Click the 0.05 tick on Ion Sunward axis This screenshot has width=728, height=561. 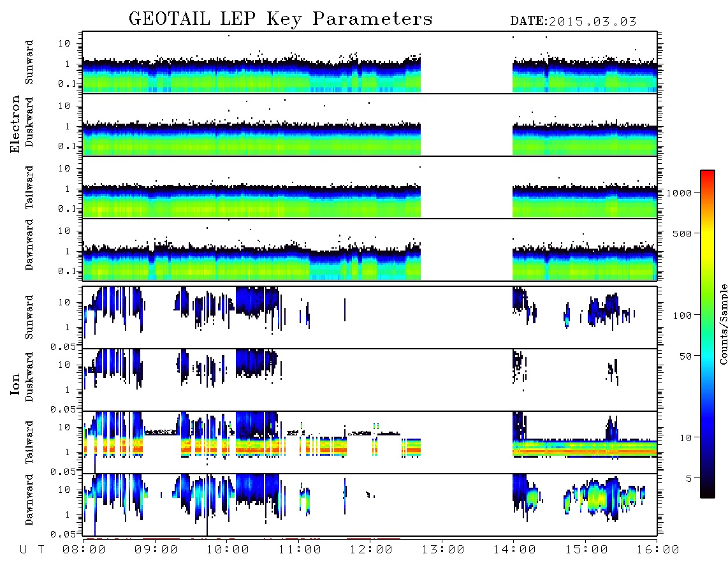coord(63,347)
